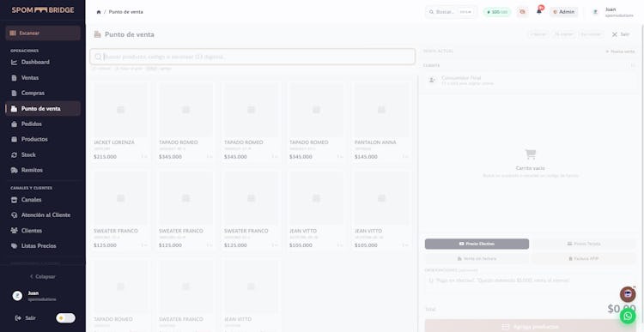This screenshot has height=332, width=644.
Task: Open the WhatsApp floating button
Action: click(x=628, y=316)
